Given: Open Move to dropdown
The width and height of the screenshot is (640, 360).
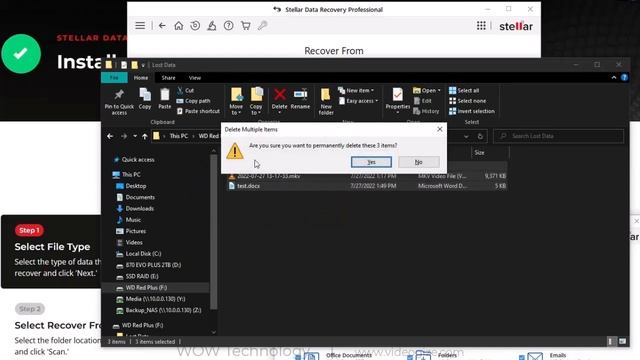Looking at the screenshot, I should click(x=236, y=102).
